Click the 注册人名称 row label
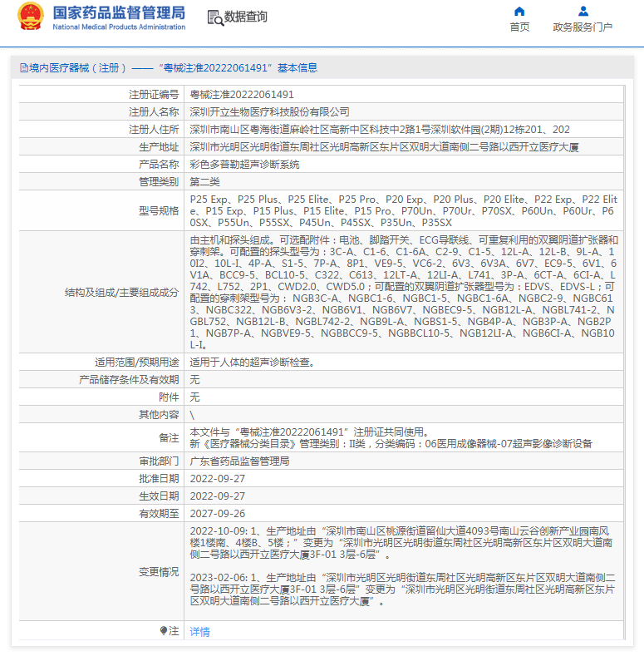 154,112
